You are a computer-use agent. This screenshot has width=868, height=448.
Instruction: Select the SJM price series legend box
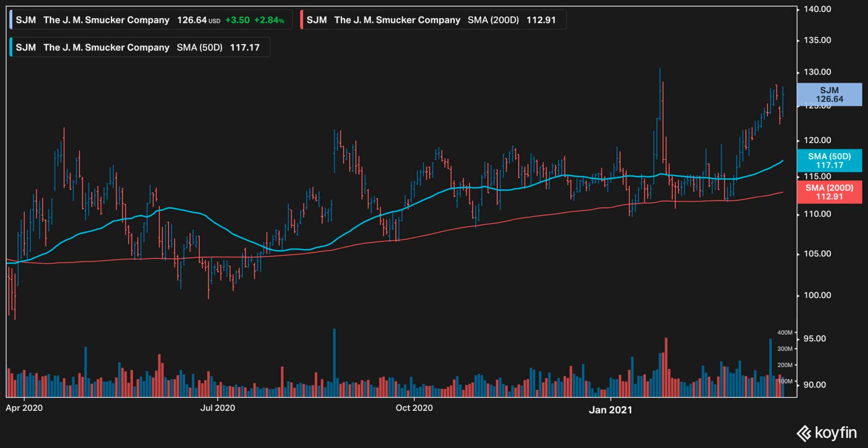[151, 20]
